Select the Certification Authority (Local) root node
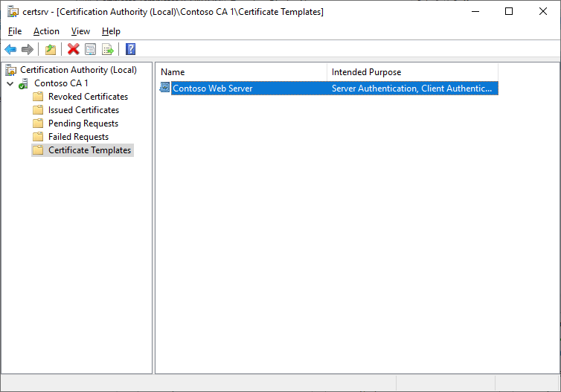The width and height of the screenshot is (561, 392). [78, 70]
